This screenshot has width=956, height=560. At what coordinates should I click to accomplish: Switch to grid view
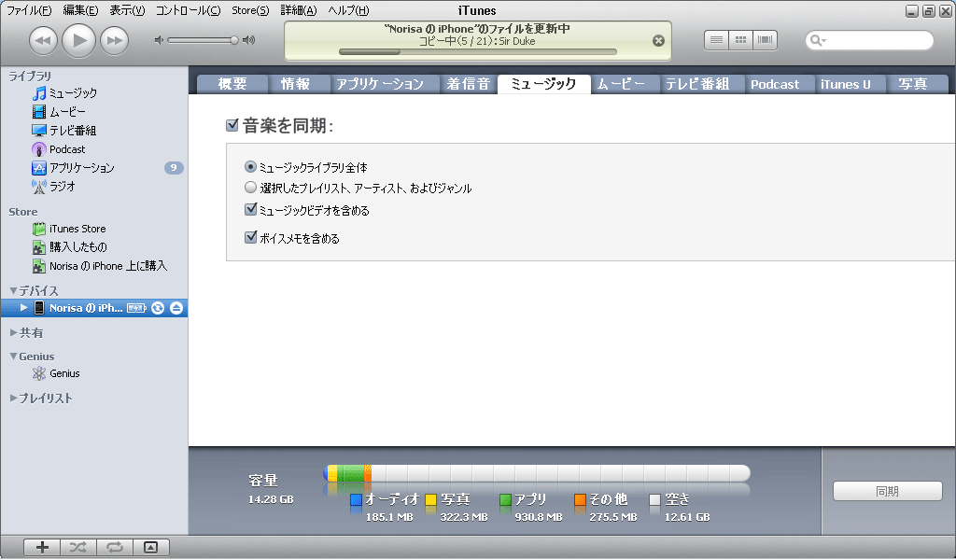(740, 40)
